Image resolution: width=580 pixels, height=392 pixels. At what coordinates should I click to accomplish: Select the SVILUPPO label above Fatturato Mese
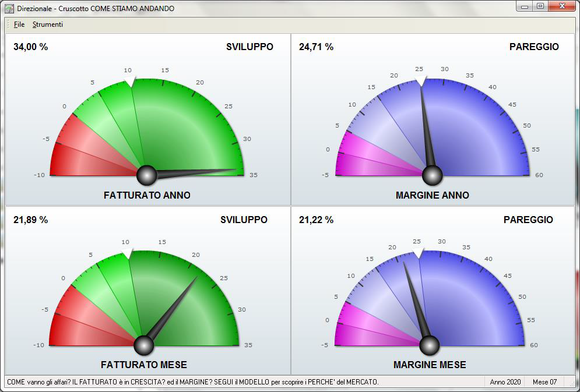coord(244,220)
